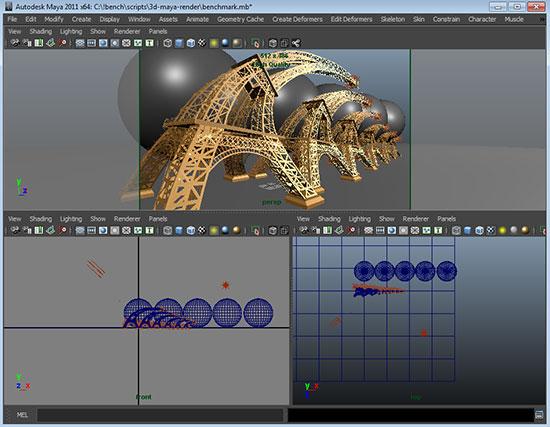Viewport: 550px width, 427px height.
Task: Click the MEL command line input field
Action: [x=160, y=415]
